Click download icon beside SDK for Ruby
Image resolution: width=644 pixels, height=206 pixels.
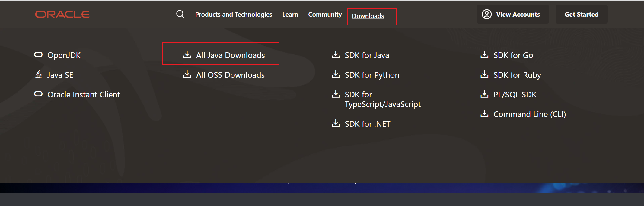(484, 74)
